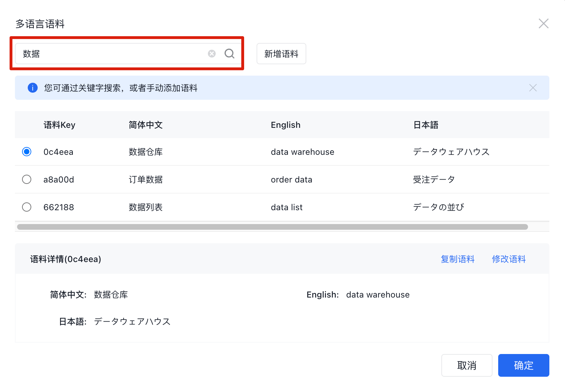
Task: Click 修改语料 link
Action: (x=509, y=259)
